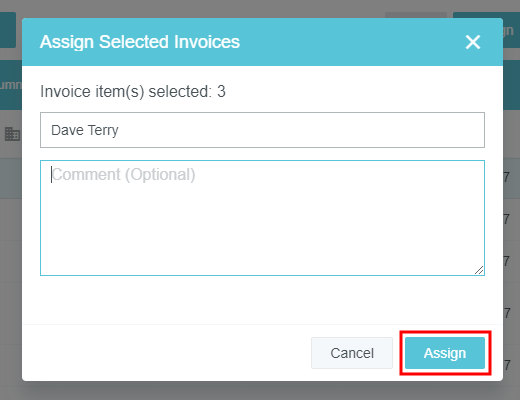Click inside the Comment (Optional) box
Screen dimensions: 520x400
(x=262, y=218)
